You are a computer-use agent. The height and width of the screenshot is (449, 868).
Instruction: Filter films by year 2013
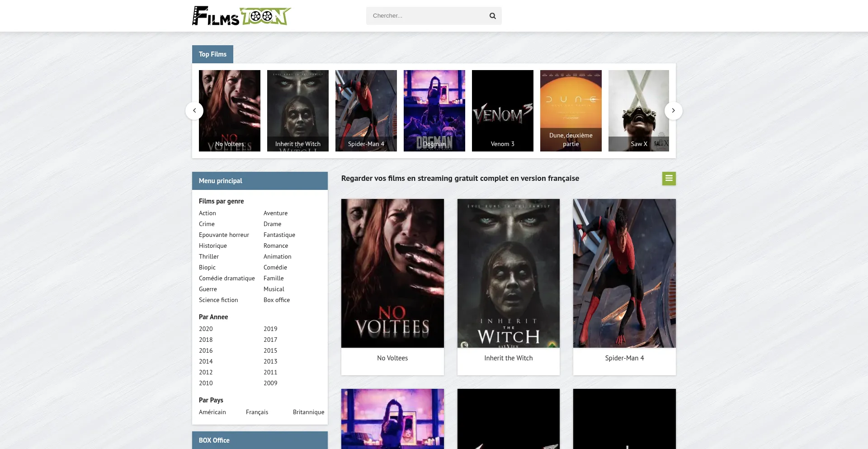(270, 362)
